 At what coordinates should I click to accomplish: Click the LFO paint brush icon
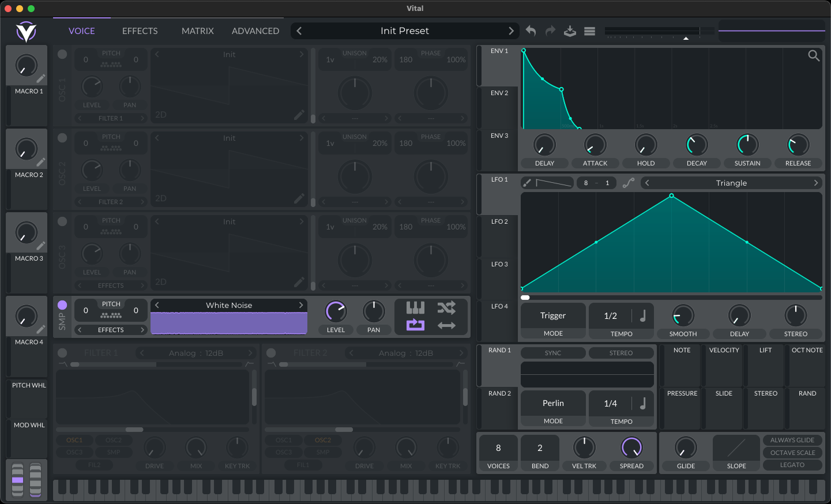click(527, 183)
